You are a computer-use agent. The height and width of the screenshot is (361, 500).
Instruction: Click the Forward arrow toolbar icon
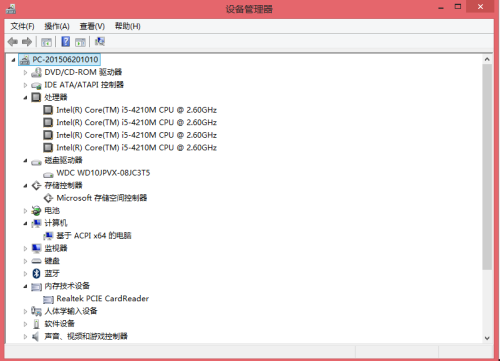coord(27,42)
